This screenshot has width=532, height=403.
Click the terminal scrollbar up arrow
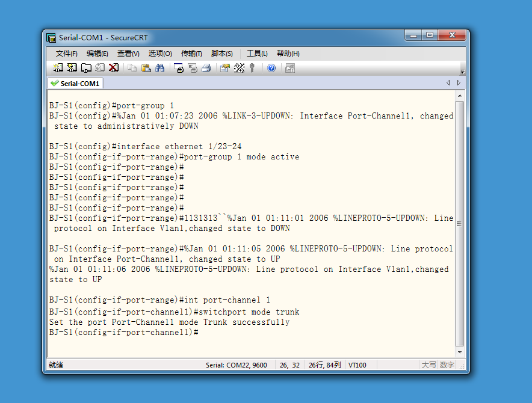tap(460, 96)
